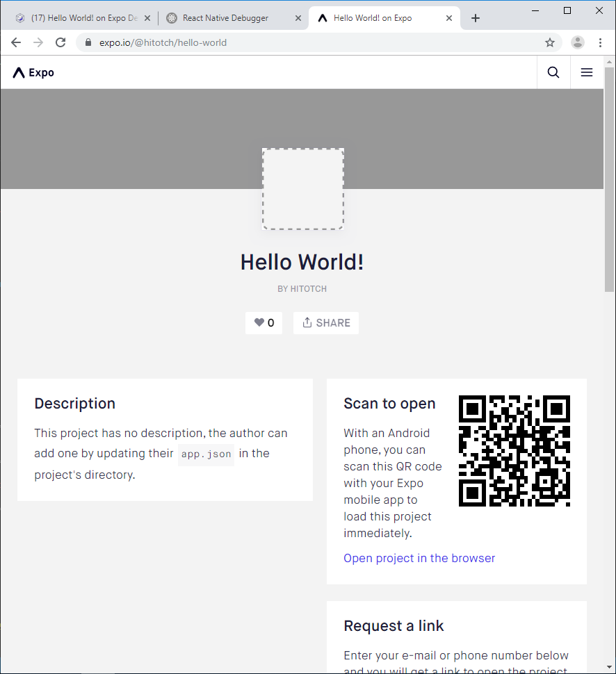Screen dimensions: 616x674
Task: Click the project QR code image
Action: (x=514, y=450)
